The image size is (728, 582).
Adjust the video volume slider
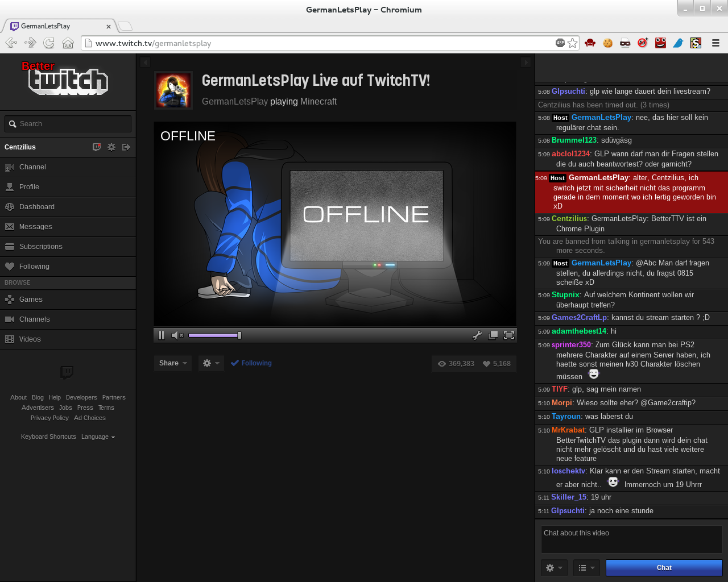[x=214, y=335]
